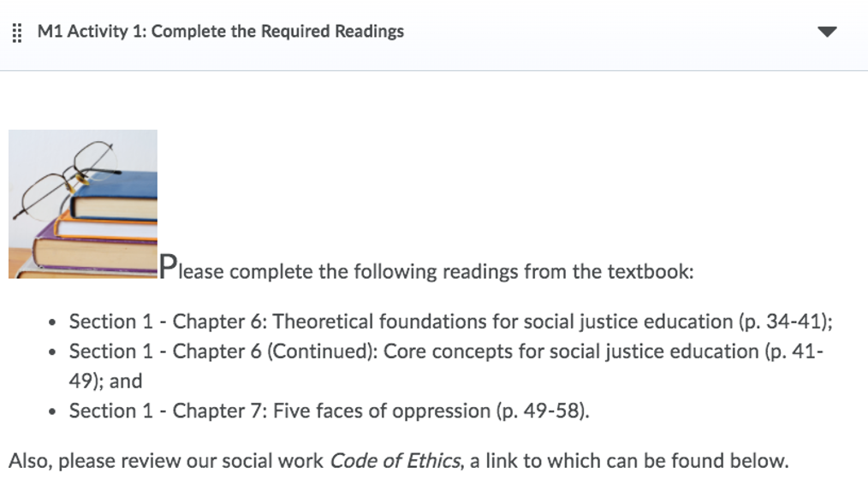Select the Theoretical foundations reading line
The image size is (868, 502).
(x=450, y=322)
